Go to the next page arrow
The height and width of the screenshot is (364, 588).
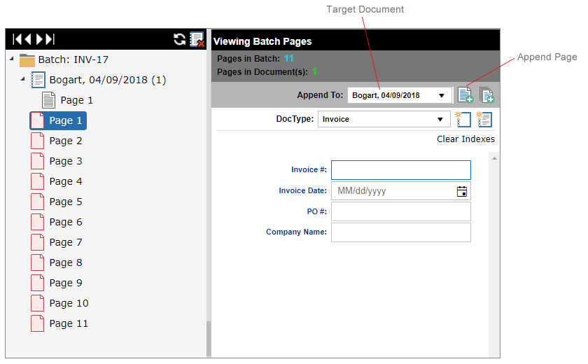[39, 40]
